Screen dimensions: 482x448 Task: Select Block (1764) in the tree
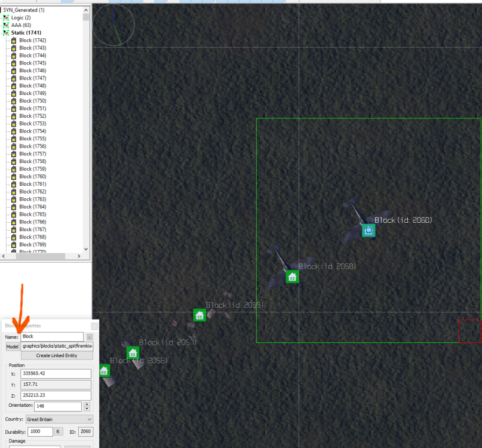(33, 207)
